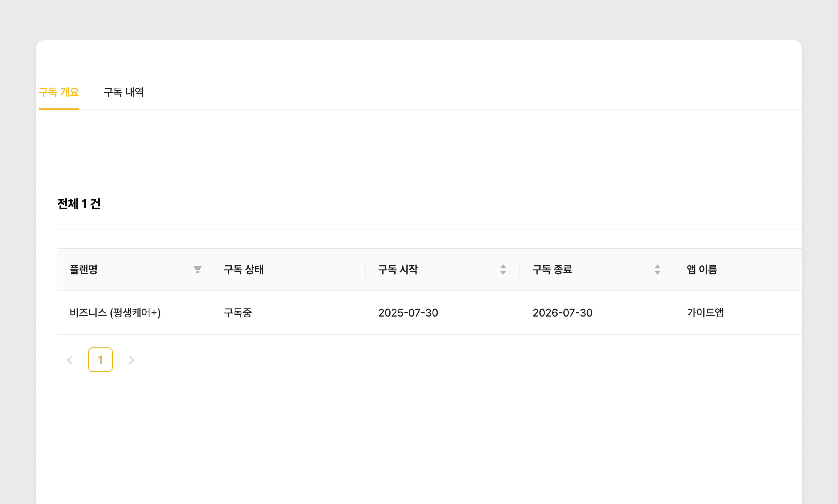The image size is (838, 504).
Task: Switch to the 구독 내역 tab
Action: point(124,92)
